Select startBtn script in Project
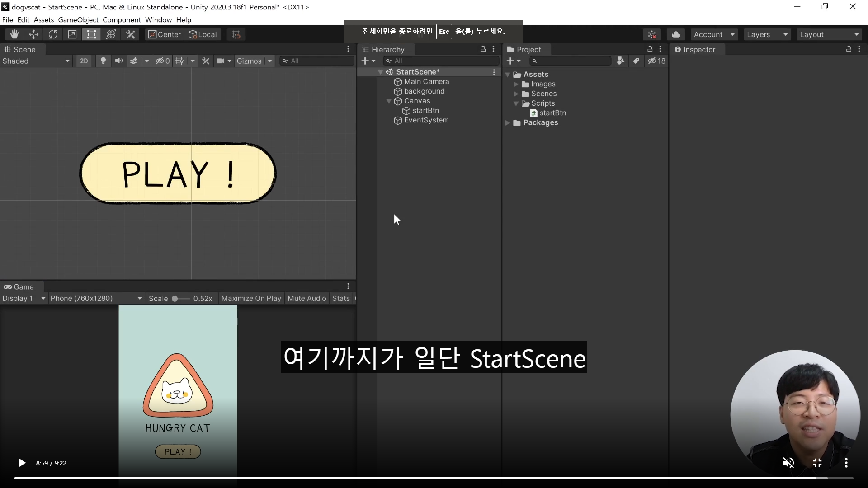The image size is (868, 488). 552,113
